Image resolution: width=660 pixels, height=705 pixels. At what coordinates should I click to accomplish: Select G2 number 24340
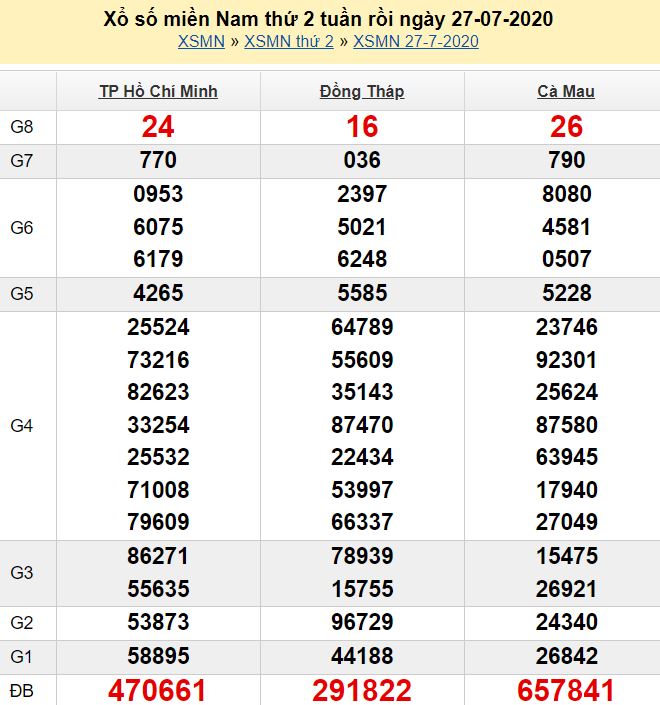(x=566, y=622)
